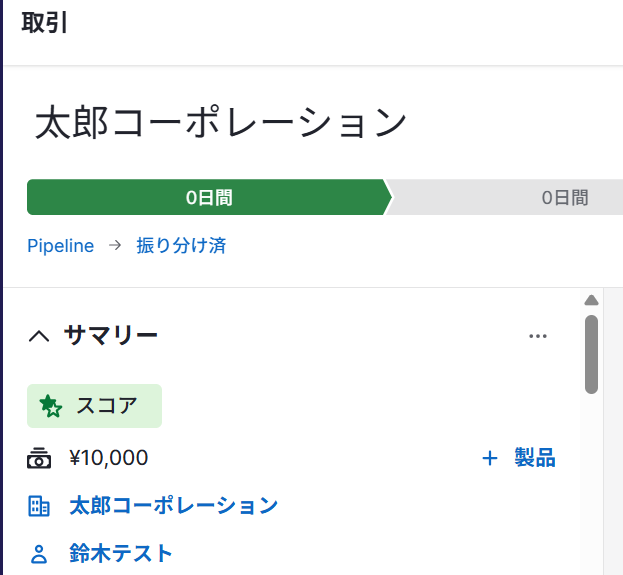Select the green 0日間 pipeline stage
The image size is (623, 575).
click(x=208, y=198)
